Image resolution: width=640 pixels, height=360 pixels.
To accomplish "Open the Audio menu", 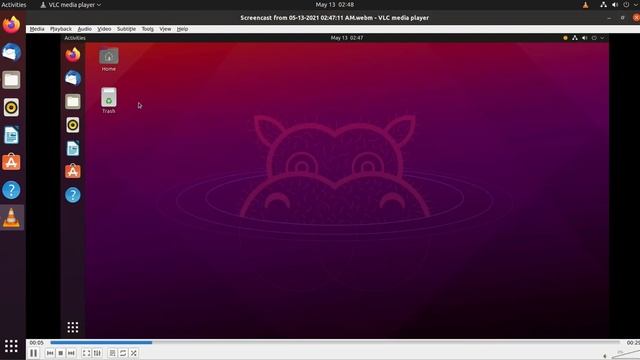I will tap(84, 29).
